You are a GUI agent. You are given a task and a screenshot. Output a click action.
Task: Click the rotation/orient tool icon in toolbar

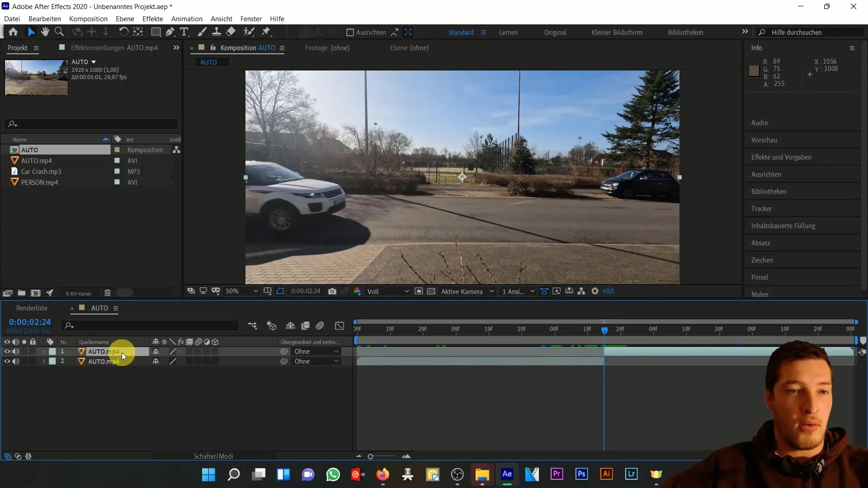[123, 32]
